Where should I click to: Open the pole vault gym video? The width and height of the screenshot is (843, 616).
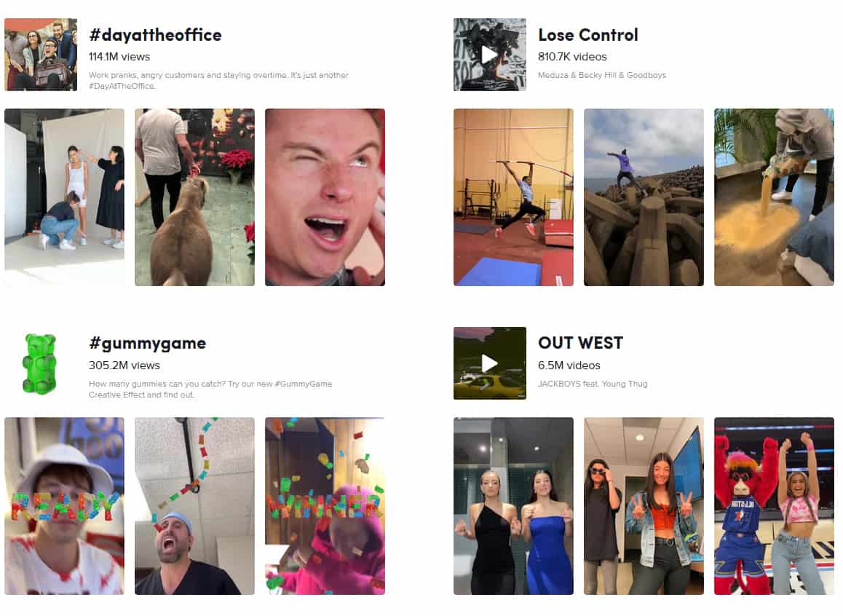click(513, 197)
